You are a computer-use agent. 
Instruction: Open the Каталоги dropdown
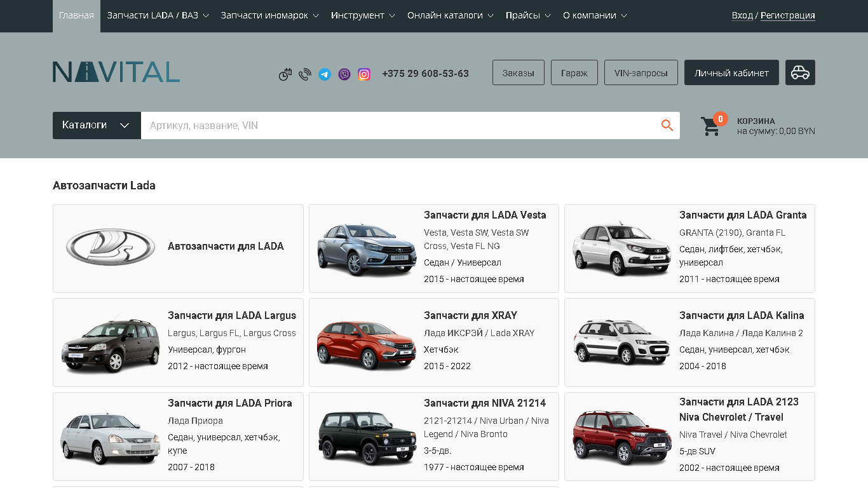tap(97, 125)
